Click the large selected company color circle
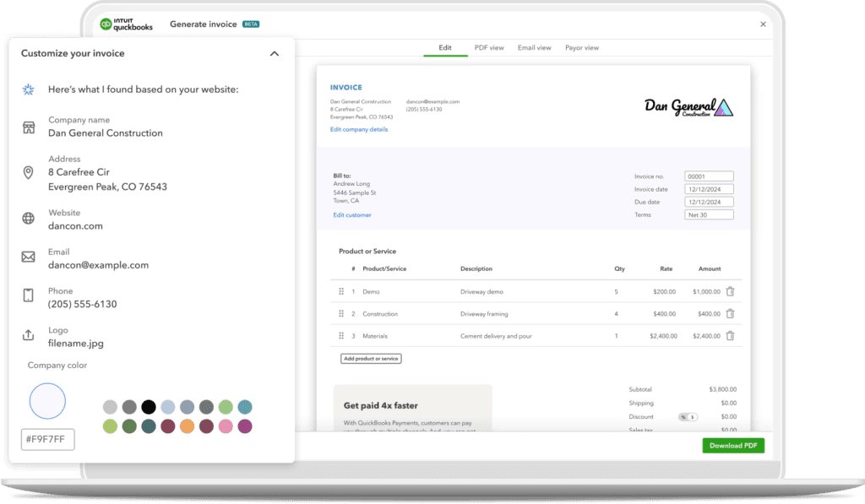This screenshot has width=865, height=504. (x=47, y=401)
